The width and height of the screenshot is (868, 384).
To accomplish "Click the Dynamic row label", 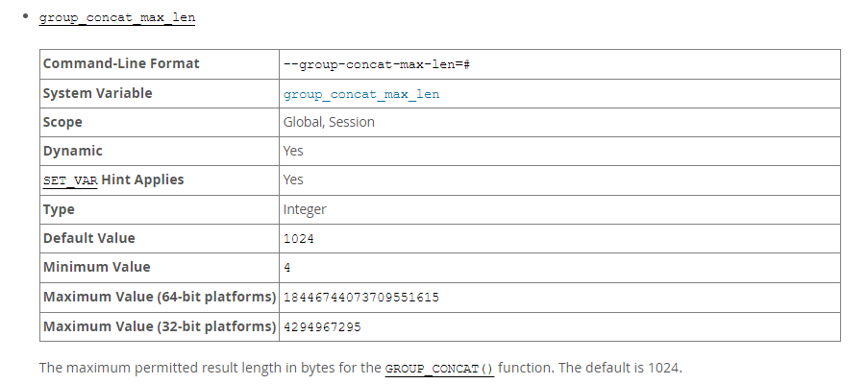I will pos(72,151).
